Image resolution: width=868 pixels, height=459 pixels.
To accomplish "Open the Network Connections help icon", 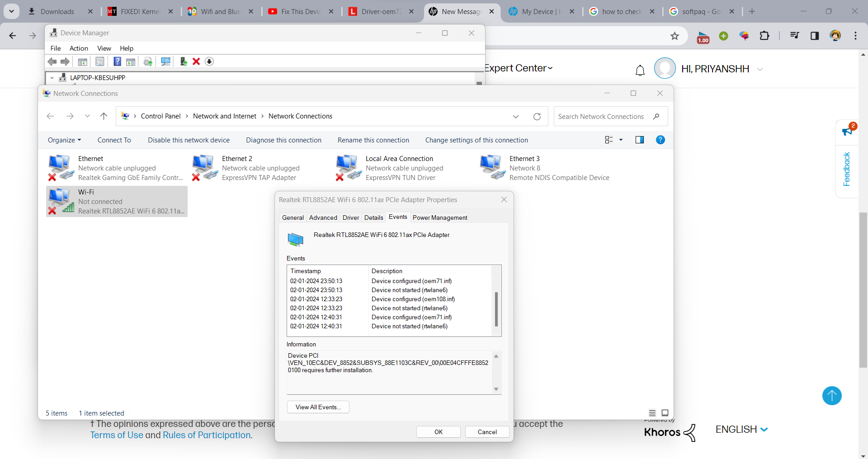I will tap(660, 140).
